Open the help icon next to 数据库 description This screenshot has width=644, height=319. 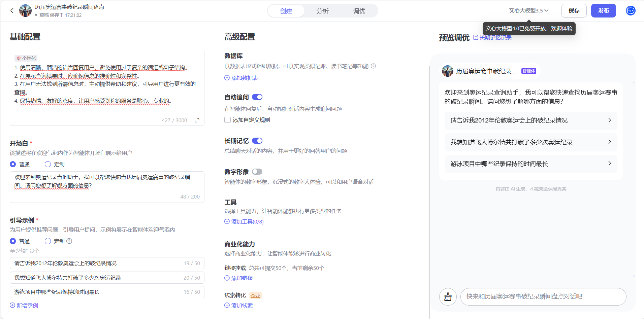point(374,66)
